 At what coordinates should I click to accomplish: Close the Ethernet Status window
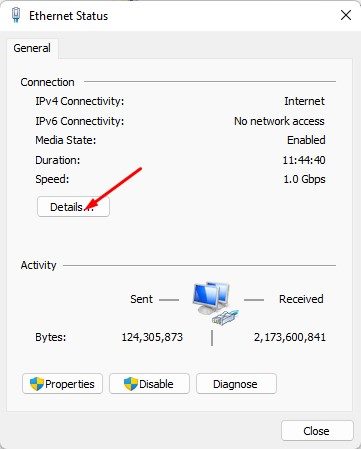pyautogui.click(x=346, y=15)
